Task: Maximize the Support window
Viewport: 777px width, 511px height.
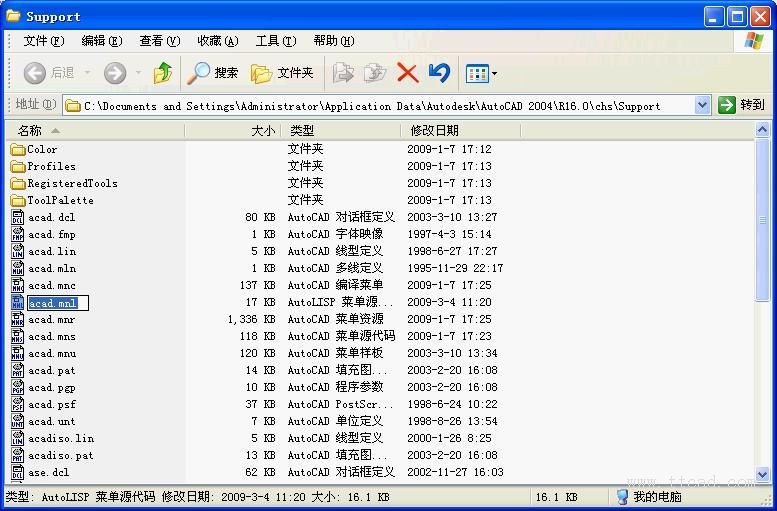Action: pyautogui.click(x=737, y=17)
